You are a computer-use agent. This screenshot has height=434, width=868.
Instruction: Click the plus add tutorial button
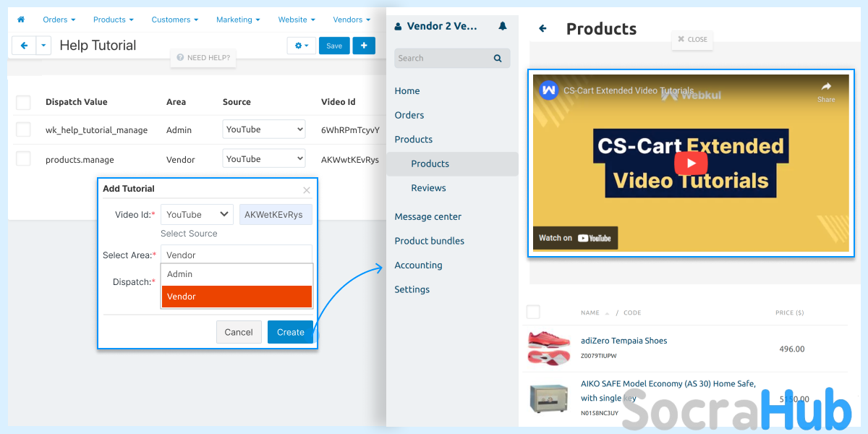tap(364, 46)
